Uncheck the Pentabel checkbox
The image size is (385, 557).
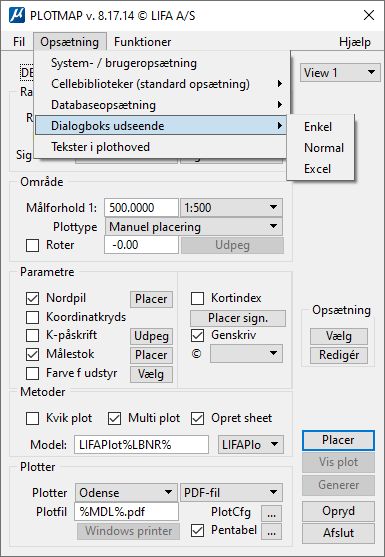coord(197,531)
